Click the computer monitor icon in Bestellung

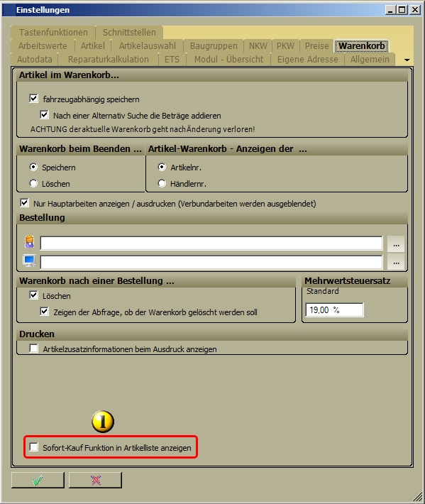(29, 261)
